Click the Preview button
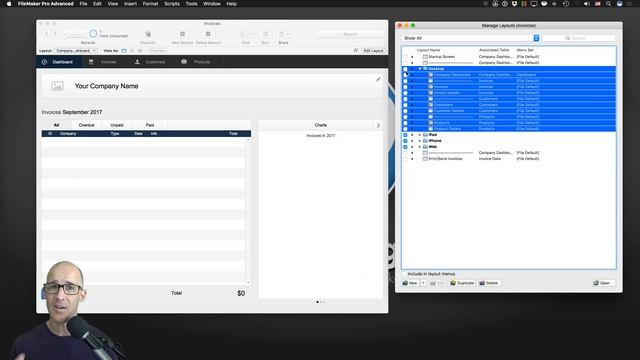640x360 pixels. click(x=157, y=51)
